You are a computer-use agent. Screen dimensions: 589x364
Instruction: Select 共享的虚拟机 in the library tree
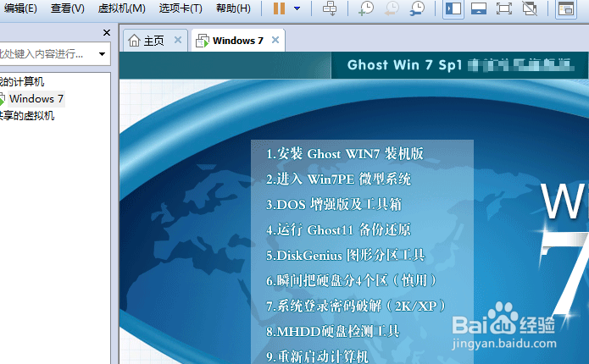pyautogui.click(x=26, y=116)
